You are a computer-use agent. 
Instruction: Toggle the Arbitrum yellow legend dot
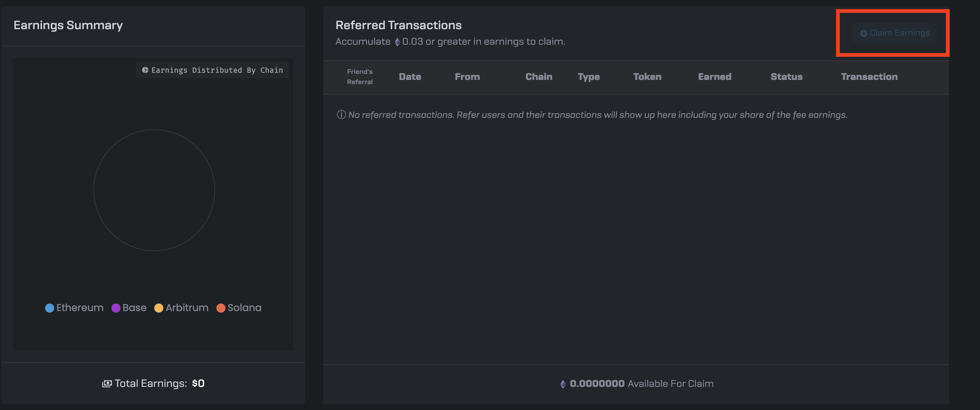[159, 308]
